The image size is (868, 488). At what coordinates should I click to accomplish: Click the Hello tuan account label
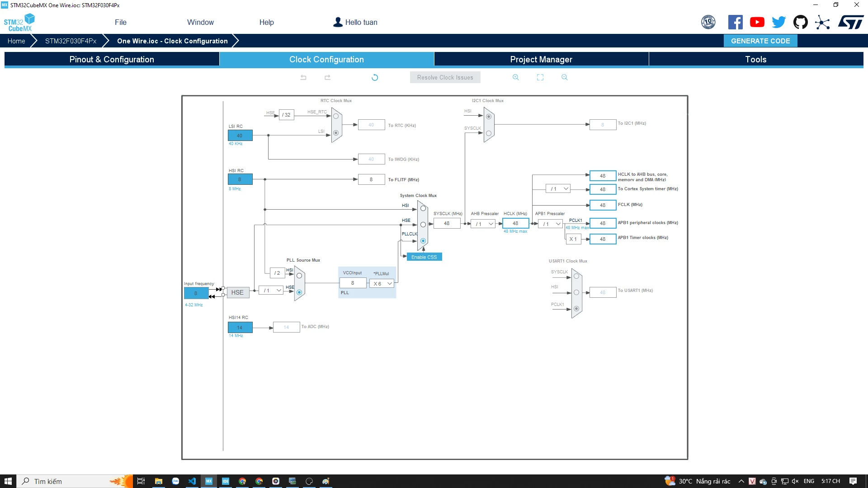point(361,22)
